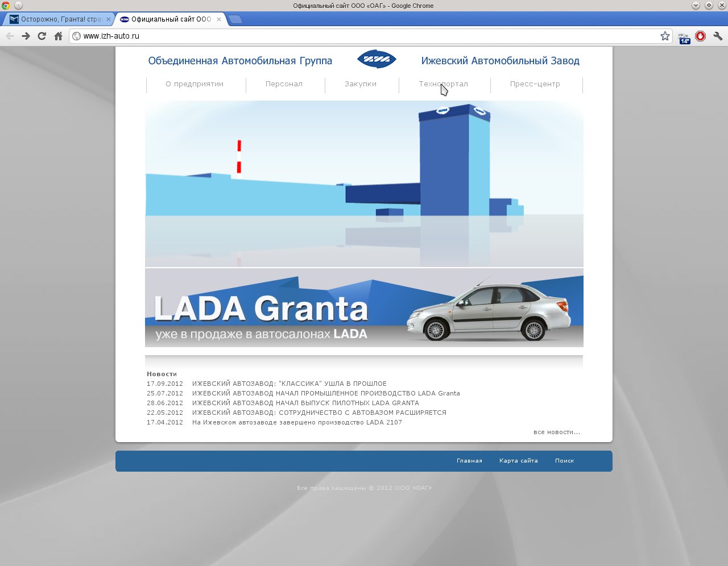Open the 'Персонал' menu item
Image resolution: width=728 pixels, height=566 pixels.
click(284, 84)
